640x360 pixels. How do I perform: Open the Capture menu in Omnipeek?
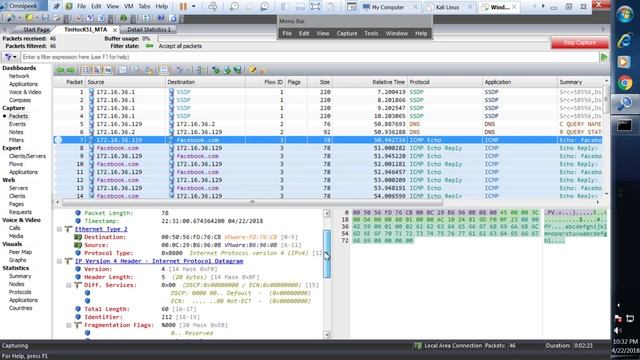(347, 33)
